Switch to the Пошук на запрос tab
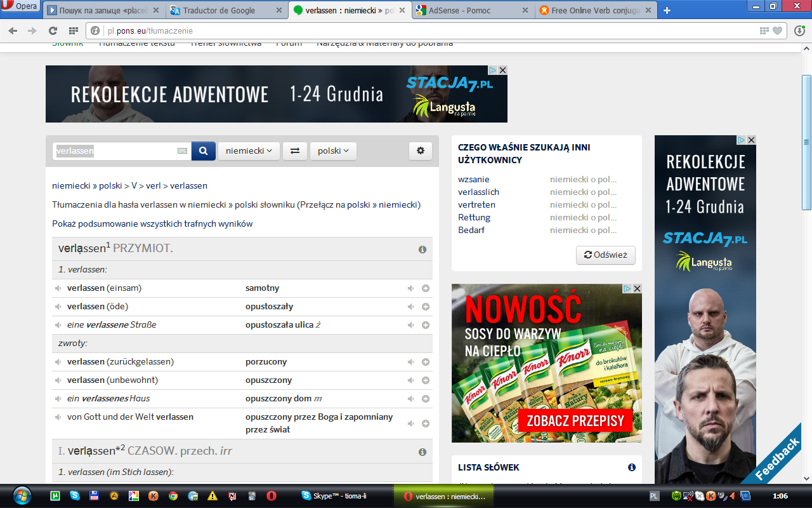Image resolution: width=812 pixels, height=508 pixels. pos(104,10)
